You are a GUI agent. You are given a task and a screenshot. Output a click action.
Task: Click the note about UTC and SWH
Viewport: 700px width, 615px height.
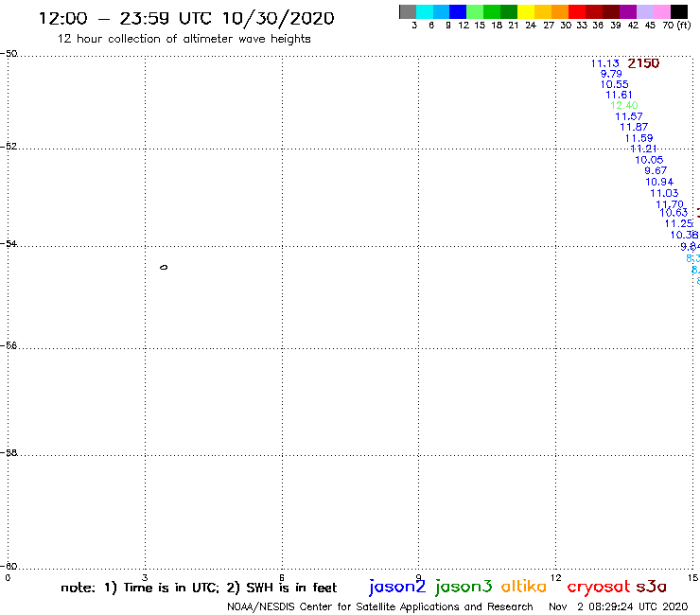click(199, 588)
